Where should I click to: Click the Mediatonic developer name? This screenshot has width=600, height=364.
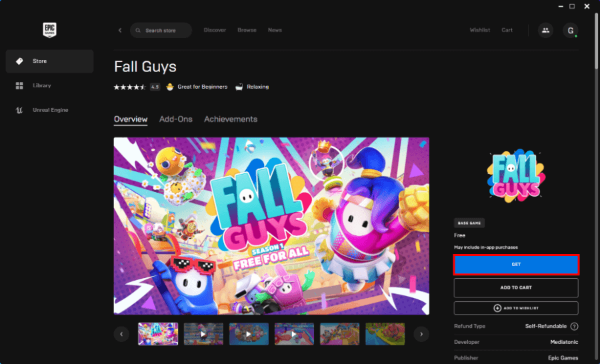pyautogui.click(x=564, y=342)
